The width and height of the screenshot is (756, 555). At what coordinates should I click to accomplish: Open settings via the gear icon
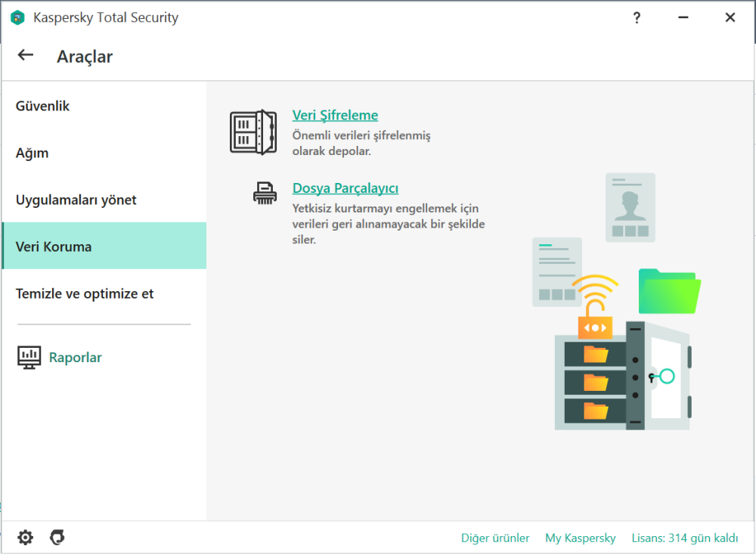coord(25,537)
